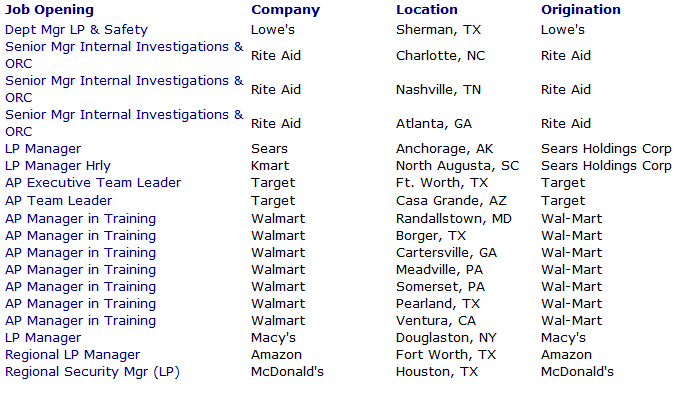Open the Regional Security Mgr (LP) link

coord(92,372)
